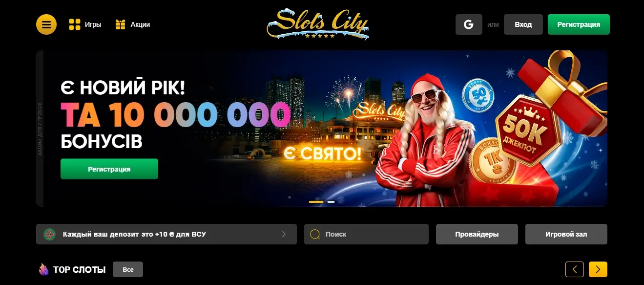Click the Вход login button

point(523,24)
